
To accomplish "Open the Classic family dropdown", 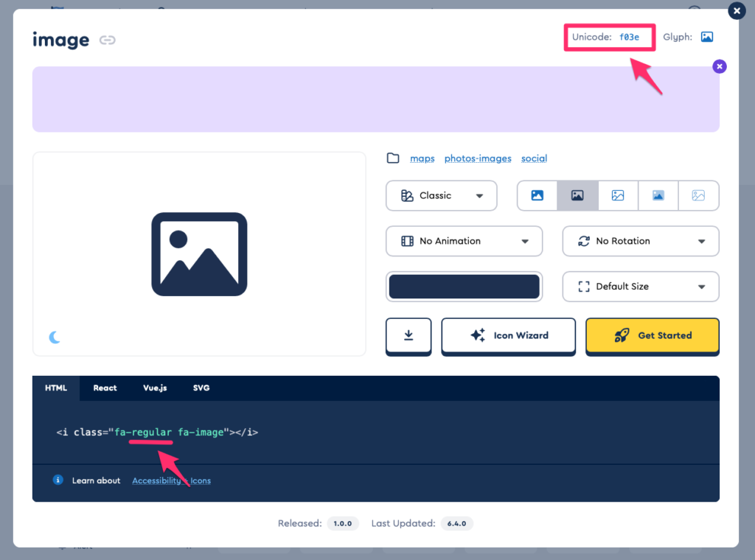I will click(441, 196).
